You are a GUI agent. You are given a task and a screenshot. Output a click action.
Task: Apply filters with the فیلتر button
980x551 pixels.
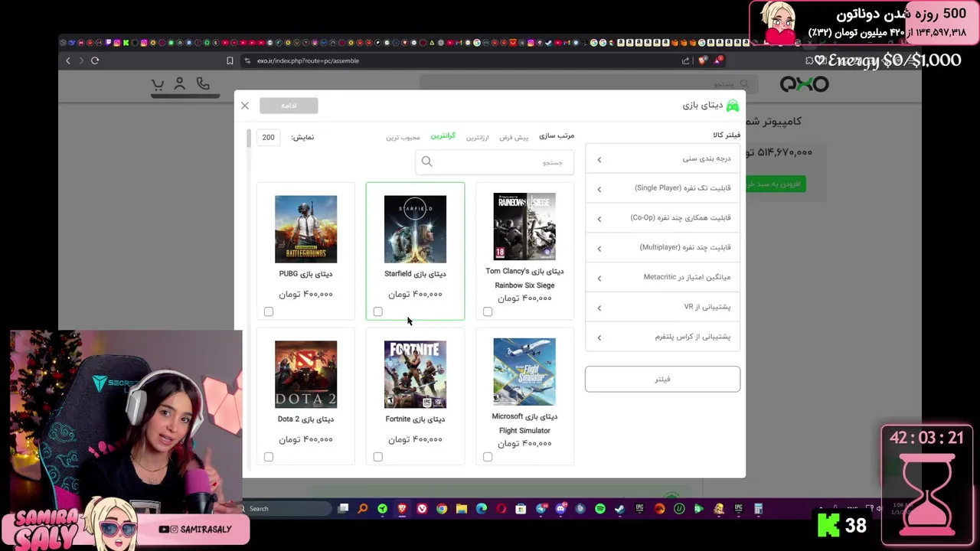pos(663,379)
